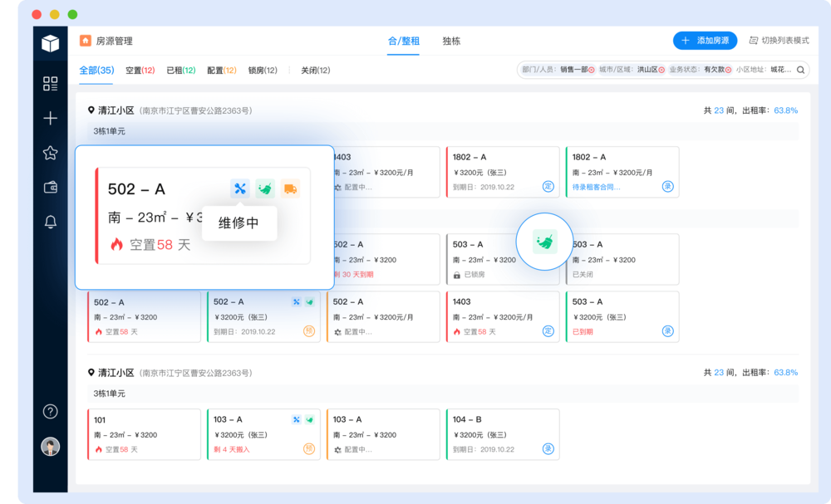Click 预 badge on 502-A 张三 card

click(x=309, y=331)
